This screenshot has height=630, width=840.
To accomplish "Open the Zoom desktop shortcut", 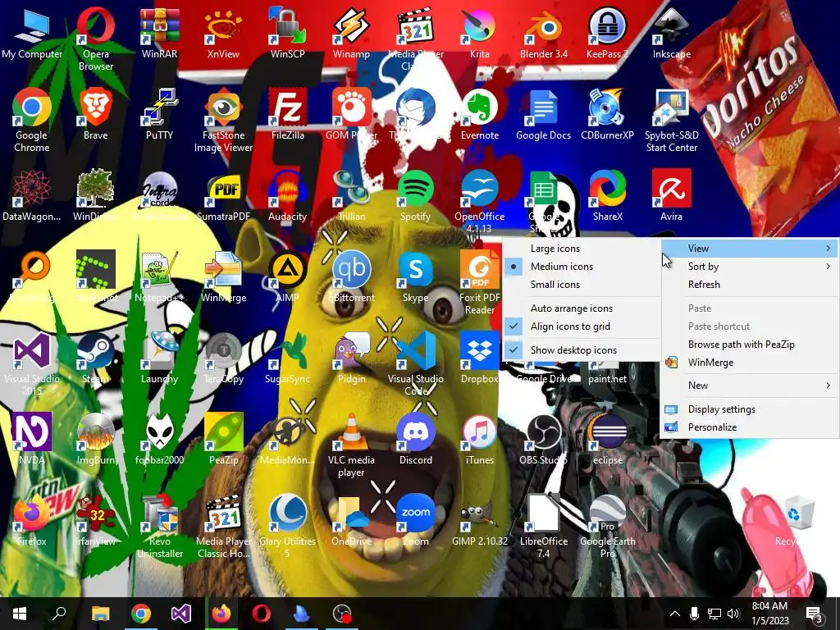I will point(415,520).
